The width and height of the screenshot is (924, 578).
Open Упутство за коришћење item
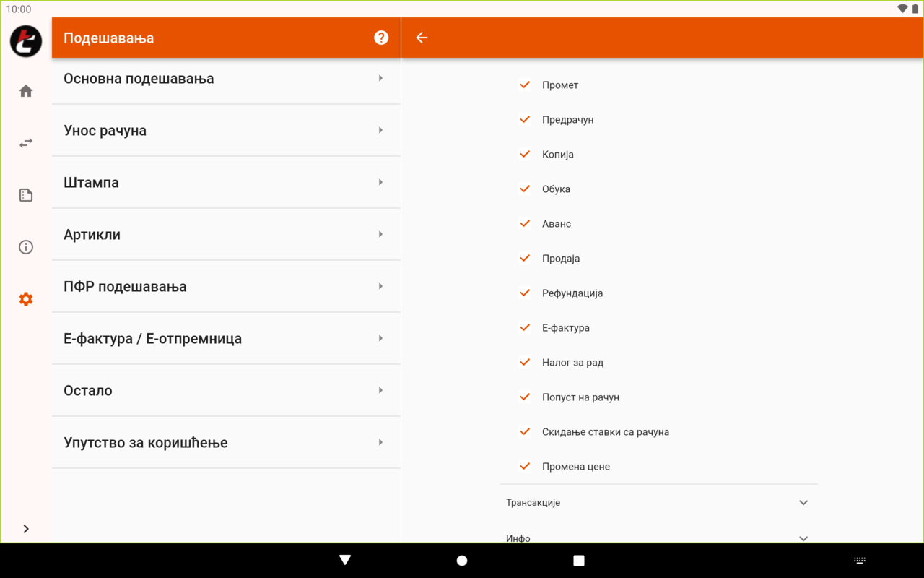226,442
